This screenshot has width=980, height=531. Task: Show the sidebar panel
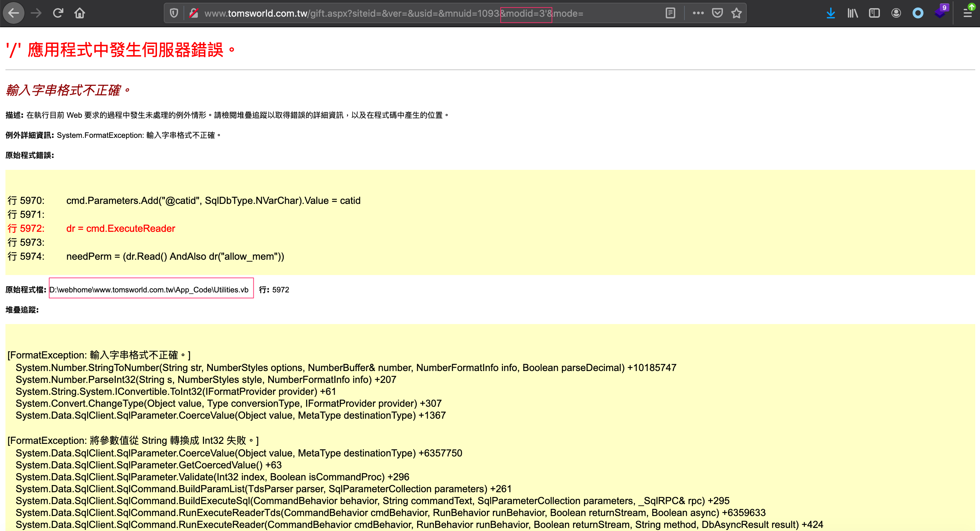click(x=874, y=13)
